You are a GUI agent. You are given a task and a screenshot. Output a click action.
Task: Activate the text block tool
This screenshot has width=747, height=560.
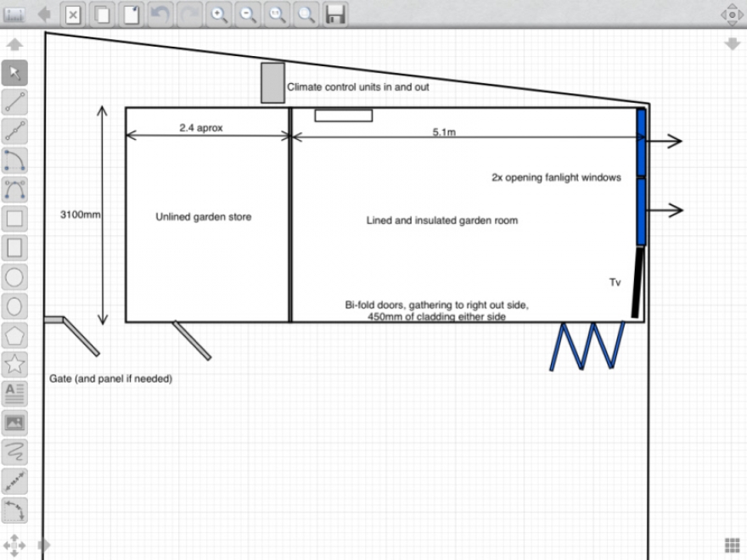[15, 393]
